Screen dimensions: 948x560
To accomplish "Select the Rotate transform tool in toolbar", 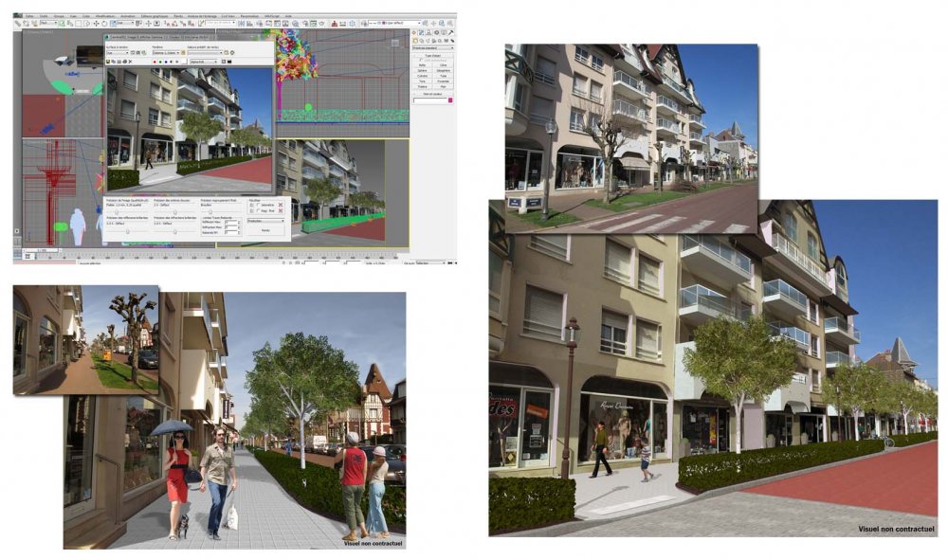I will [x=104, y=24].
